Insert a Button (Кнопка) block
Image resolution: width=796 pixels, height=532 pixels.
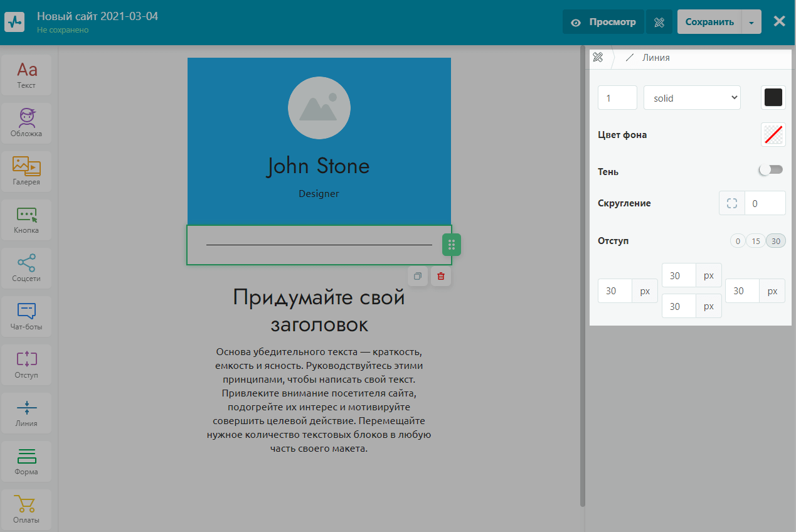pyautogui.click(x=26, y=220)
